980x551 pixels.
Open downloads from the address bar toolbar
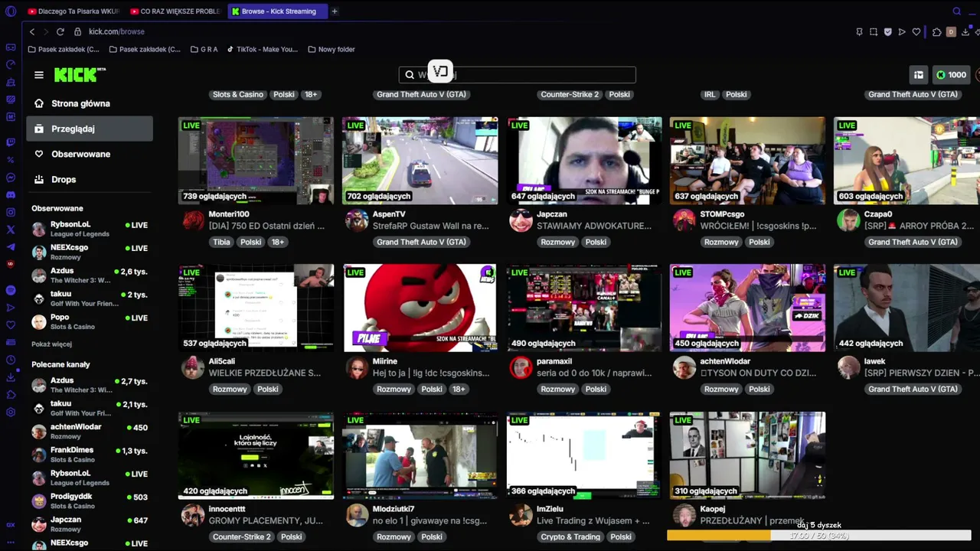tap(965, 31)
